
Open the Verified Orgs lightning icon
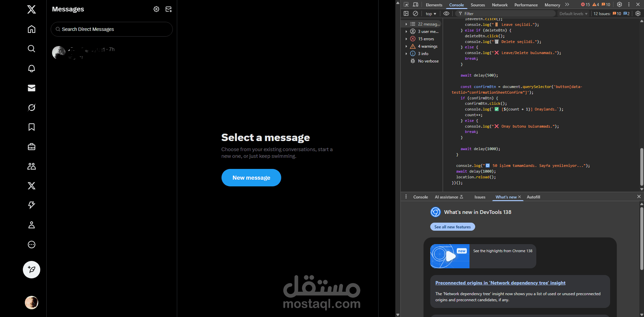[x=32, y=205]
